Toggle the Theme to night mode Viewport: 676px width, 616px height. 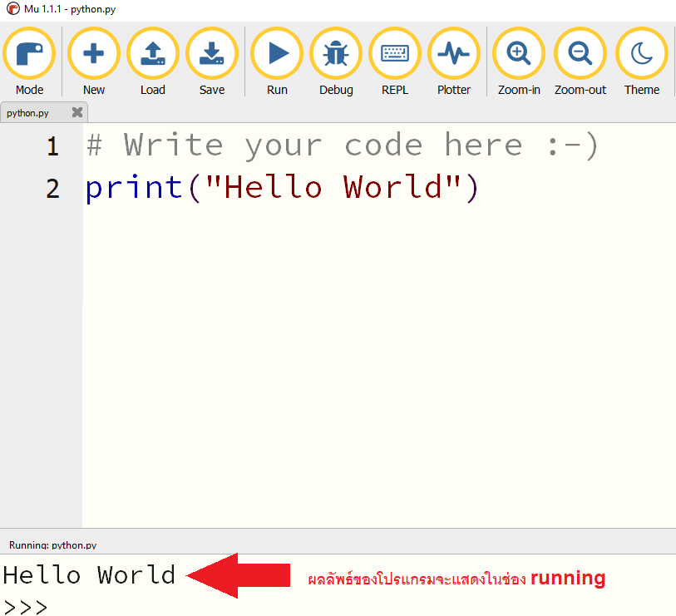coord(642,62)
